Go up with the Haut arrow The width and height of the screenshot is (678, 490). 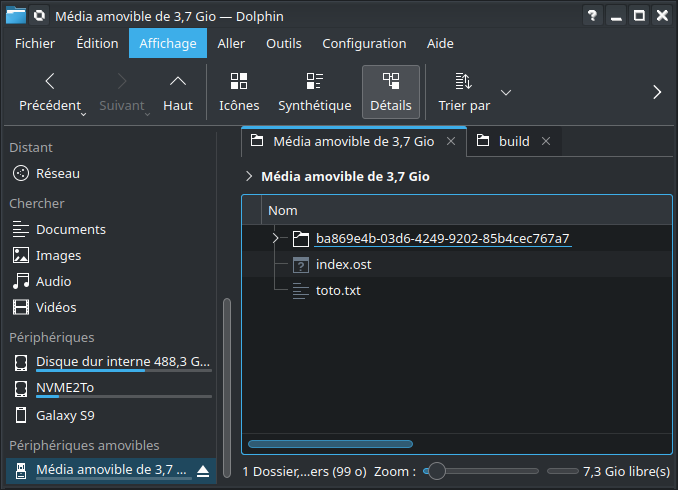click(x=178, y=92)
